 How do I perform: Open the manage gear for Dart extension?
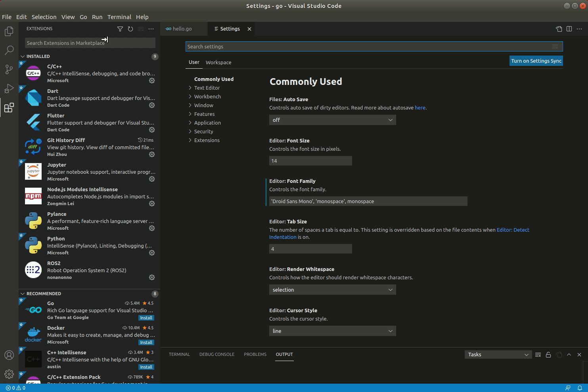(x=152, y=105)
